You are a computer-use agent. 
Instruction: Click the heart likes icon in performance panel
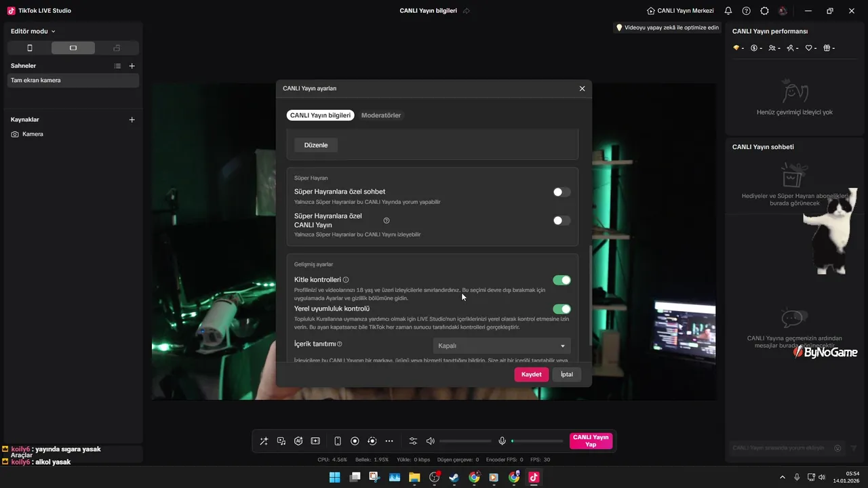[808, 48]
